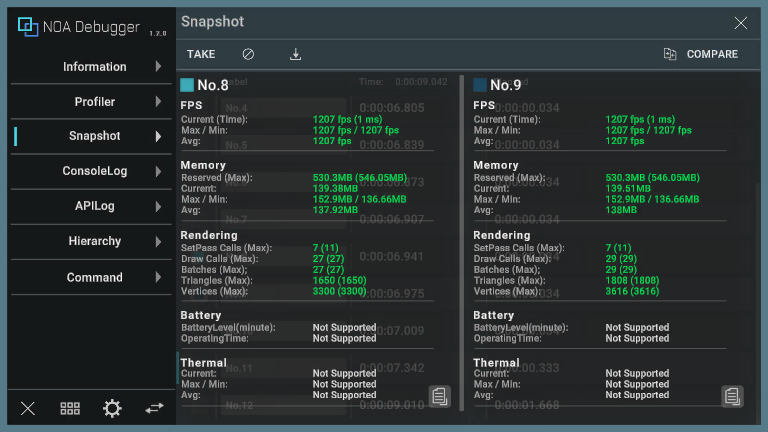
Task: Click the NOA Debugger logo icon
Action: point(28,27)
